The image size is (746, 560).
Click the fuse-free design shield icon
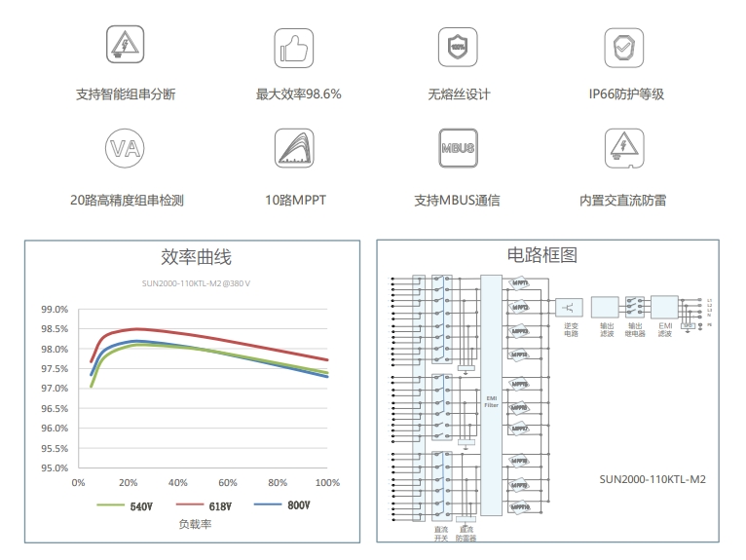[457, 47]
